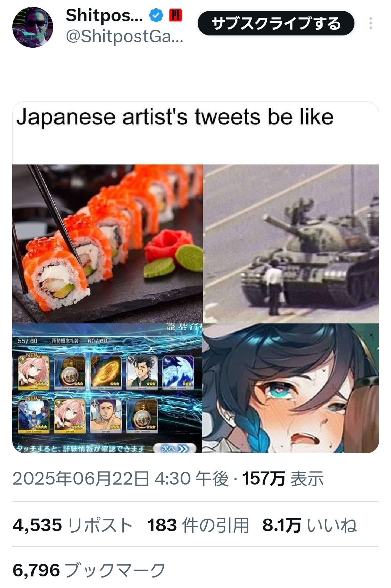Screen dimensions: 391x588
Task: Click the white winged horse card
Action: [x=178, y=372]
